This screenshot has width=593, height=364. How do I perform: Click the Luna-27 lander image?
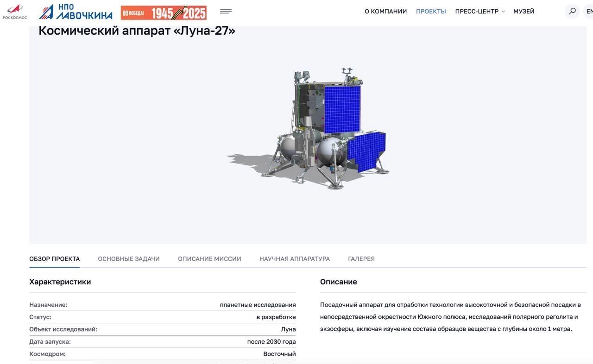tap(308, 129)
